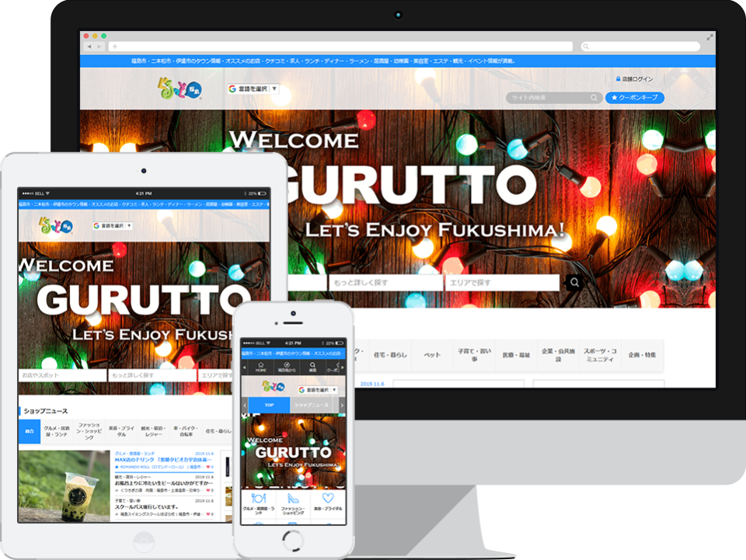Click the Gurutto logo on the phone
Viewport: 746px width, 560px height.
pyautogui.click(x=273, y=387)
